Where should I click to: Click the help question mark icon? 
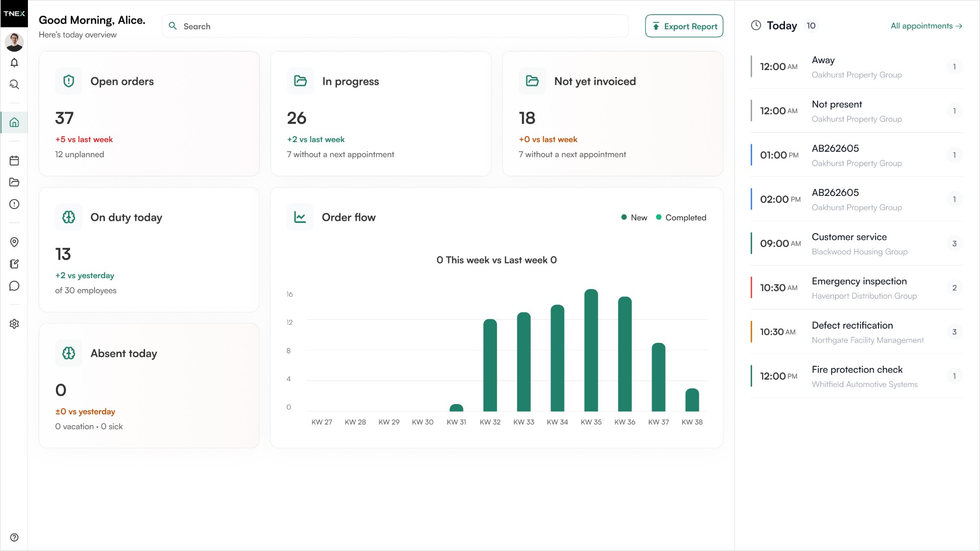pyautogui.click(x=14, y=537)
